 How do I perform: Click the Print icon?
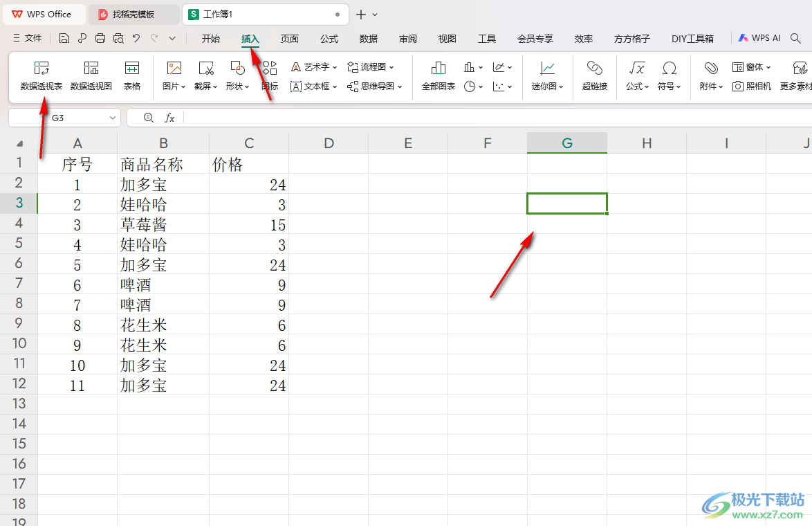click(x=100, y=38)
